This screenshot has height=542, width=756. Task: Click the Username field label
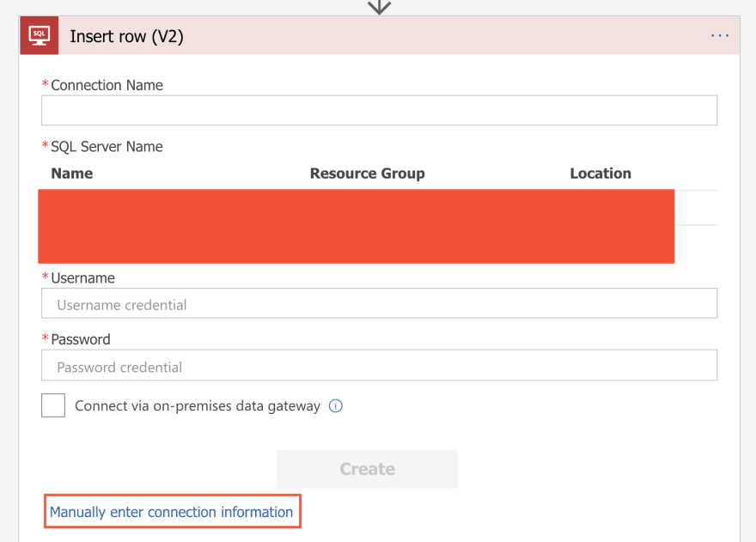point(83,278)
